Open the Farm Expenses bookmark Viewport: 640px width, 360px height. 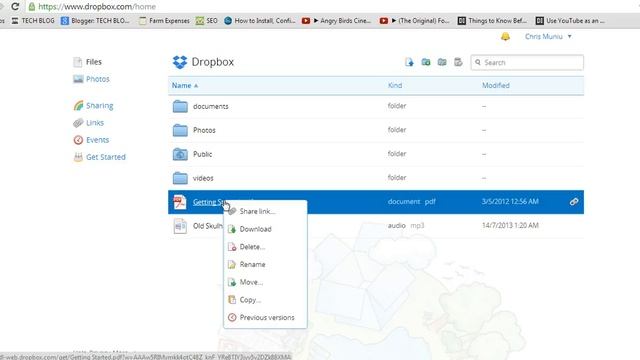click(x=164, y=20)
